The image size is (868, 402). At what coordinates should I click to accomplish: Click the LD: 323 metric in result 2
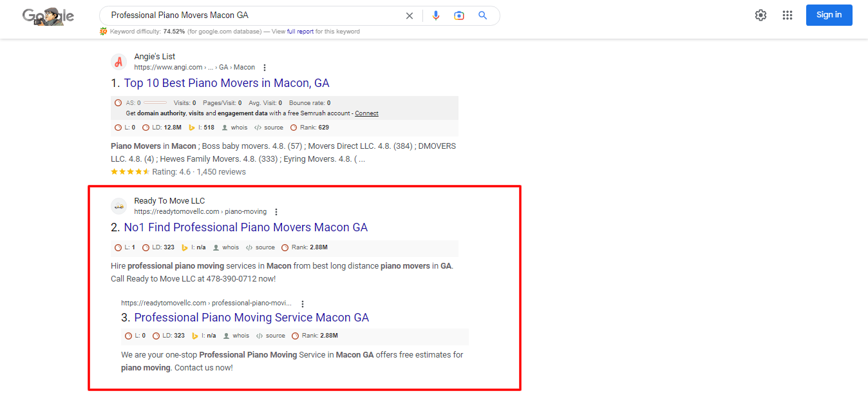[x=158, y=247]
